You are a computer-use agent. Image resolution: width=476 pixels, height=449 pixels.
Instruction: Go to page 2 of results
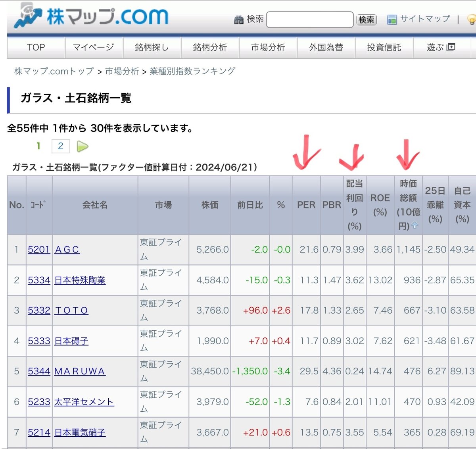[60, 146]
